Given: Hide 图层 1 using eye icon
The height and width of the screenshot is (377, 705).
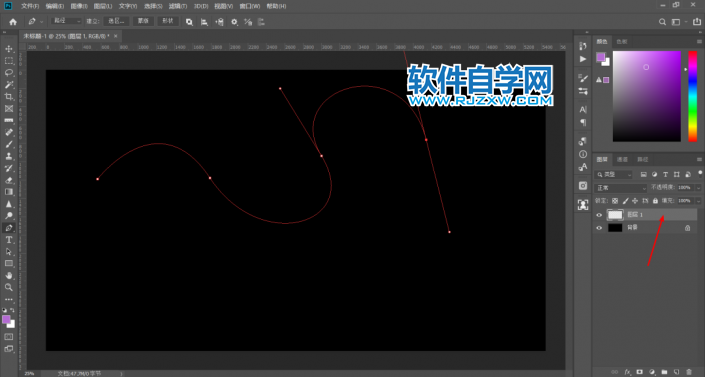Looking at the screenshot, I should tap(599, 215).
